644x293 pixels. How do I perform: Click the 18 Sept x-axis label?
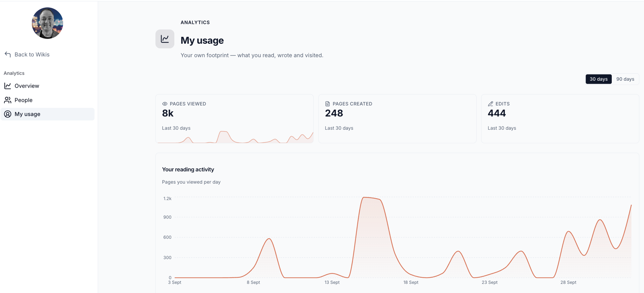tap(411, 283)
